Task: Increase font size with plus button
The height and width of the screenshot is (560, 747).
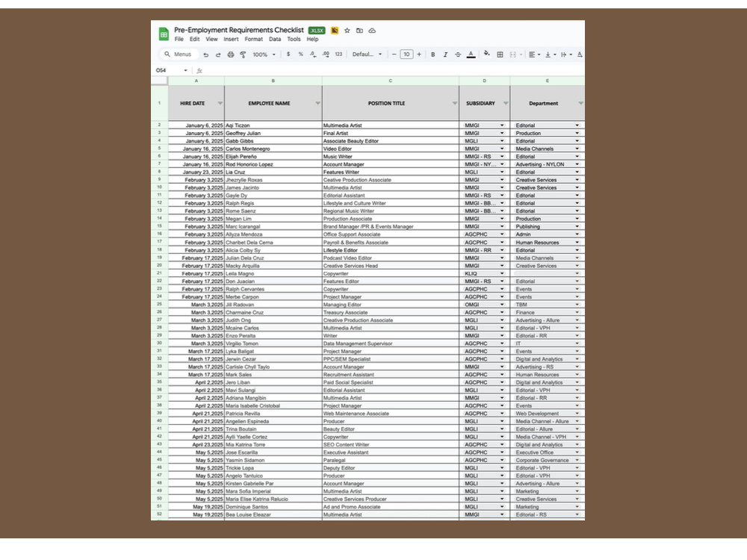Action: 419,55
